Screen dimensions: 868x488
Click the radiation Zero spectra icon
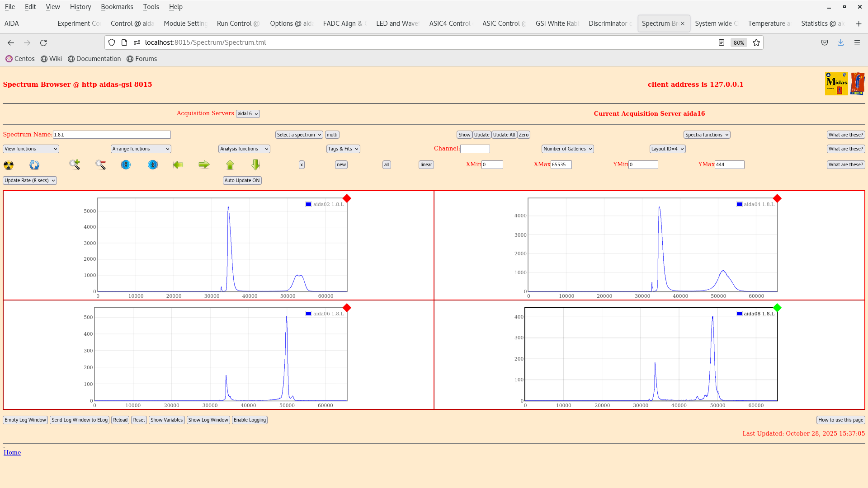[8, 165]
